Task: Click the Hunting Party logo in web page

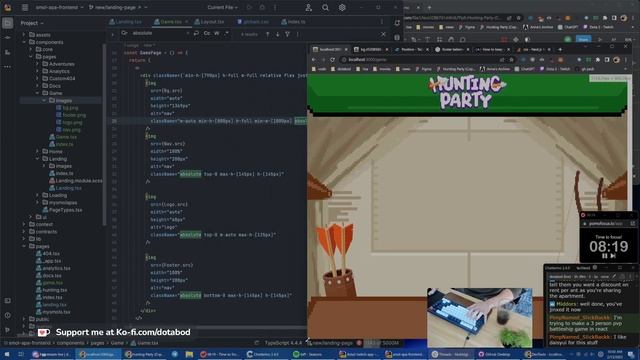Action: [x=467, y=92]
